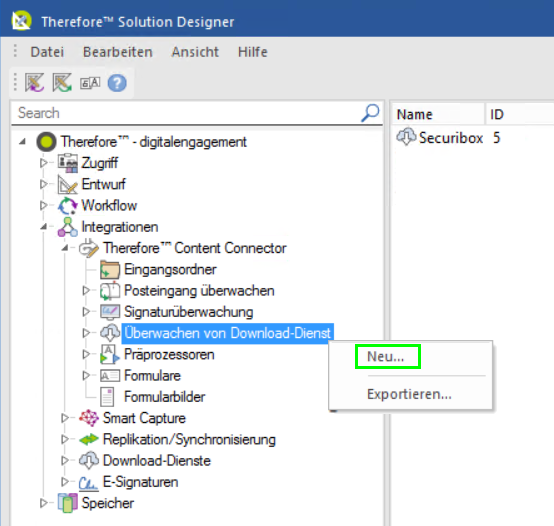Select the E-Signaturen tree item
This screenshot has width=554, height=526.
pos(140,482)
